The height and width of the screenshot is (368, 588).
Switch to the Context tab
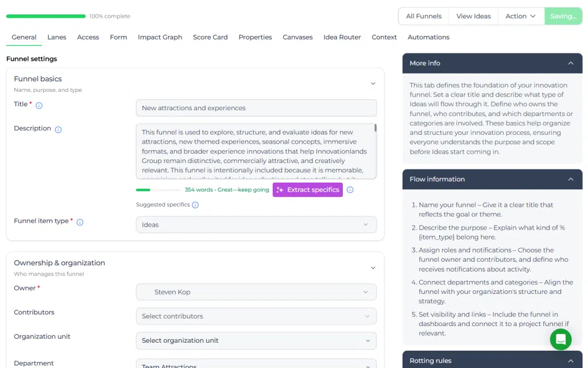click(384, 37)
